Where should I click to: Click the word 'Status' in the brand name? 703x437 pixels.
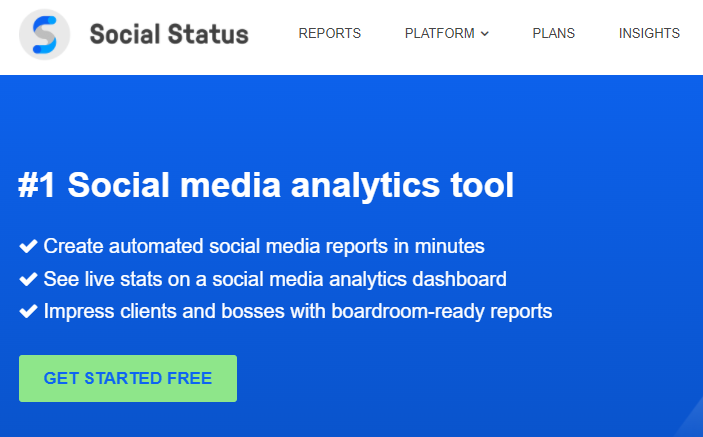coord(209,34)
